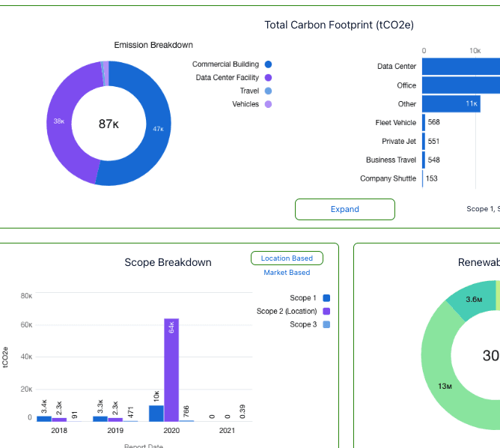Click the Fleet Vehicle row label

(x=396, y=123)
